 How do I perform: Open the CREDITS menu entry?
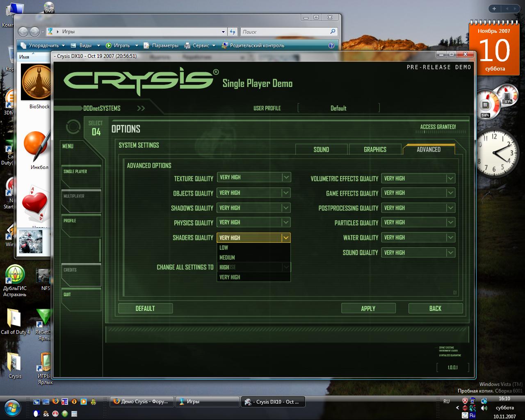(81, 275)
